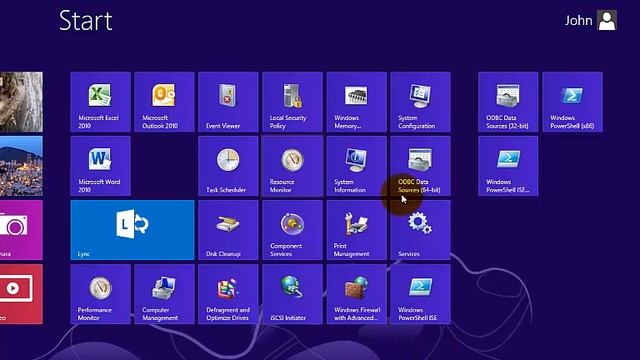Viewport: 640px width, 360px height.
Task: Open ODBC Data Sources (64-bit) tile
Action: point(421,166)
